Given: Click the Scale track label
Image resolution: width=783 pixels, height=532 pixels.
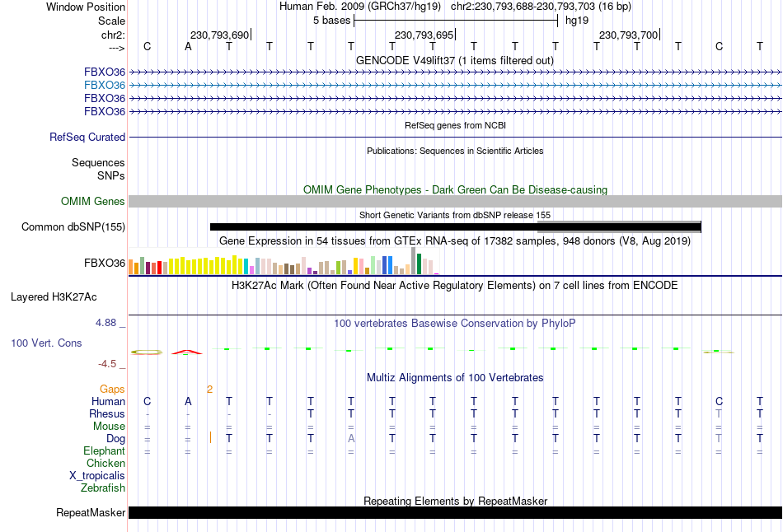Looking at the screenshot, I should point(111,21).
